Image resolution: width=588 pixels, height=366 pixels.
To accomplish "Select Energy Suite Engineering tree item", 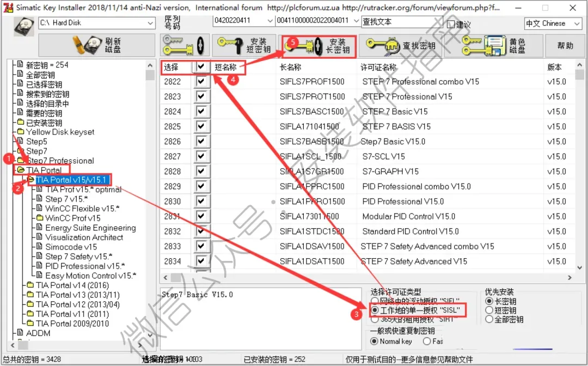I will pos(90,228).
